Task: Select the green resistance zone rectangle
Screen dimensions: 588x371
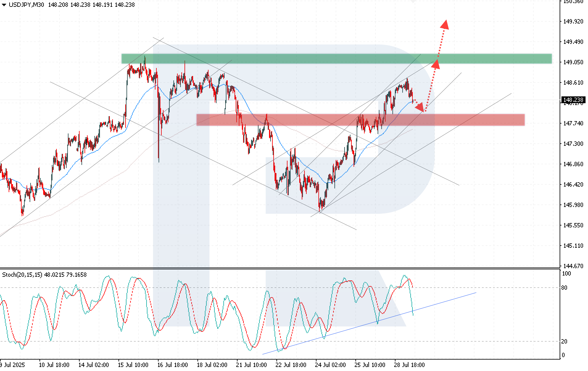Action: pyautogui.click(x=336, y=59)
